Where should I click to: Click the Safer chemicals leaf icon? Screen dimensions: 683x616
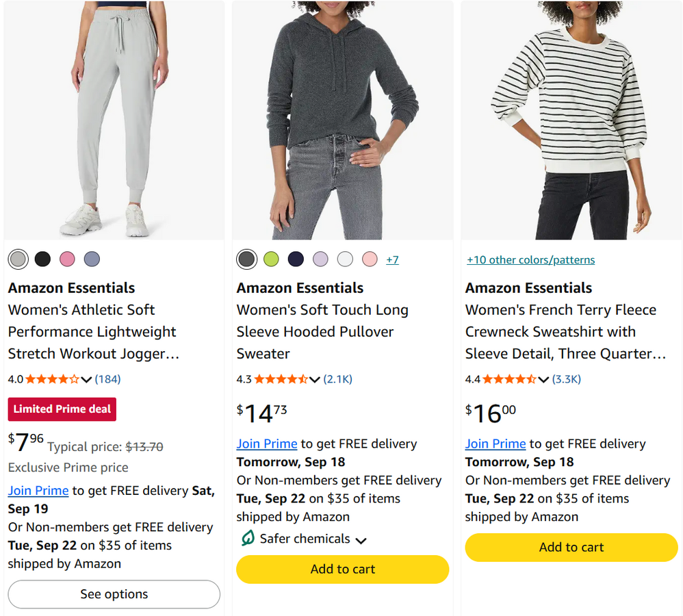pyautogui.click(x=248, y=538)
